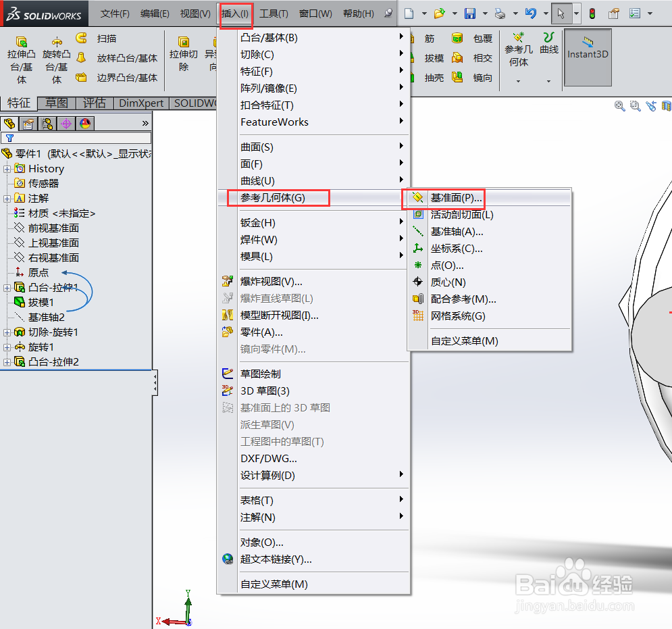Open the 文件(F) menu

pyautogui.click(x=115, y=14)
